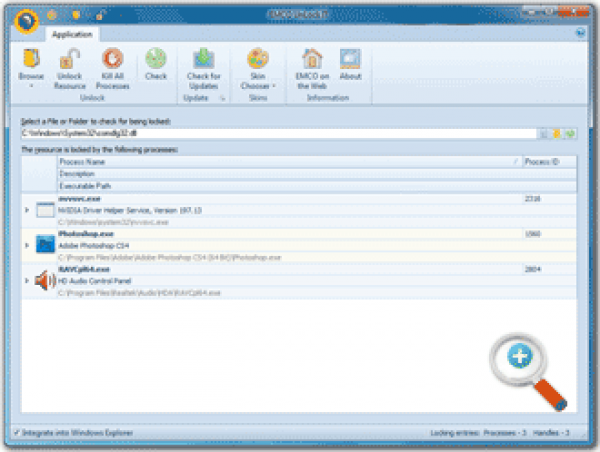Click first quick access toolbar icon
The height and width of the screenshot is (452, 600).
pyautogui.click(x=52, y=15)
